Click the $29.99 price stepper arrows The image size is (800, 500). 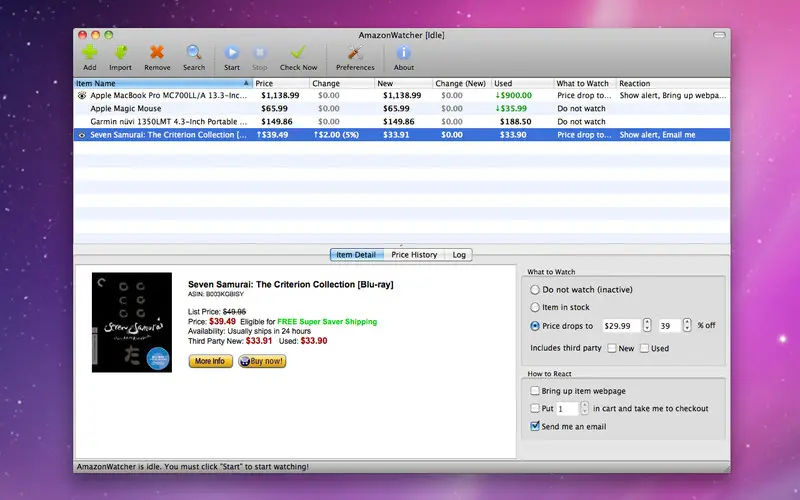[x=647, y=325]
